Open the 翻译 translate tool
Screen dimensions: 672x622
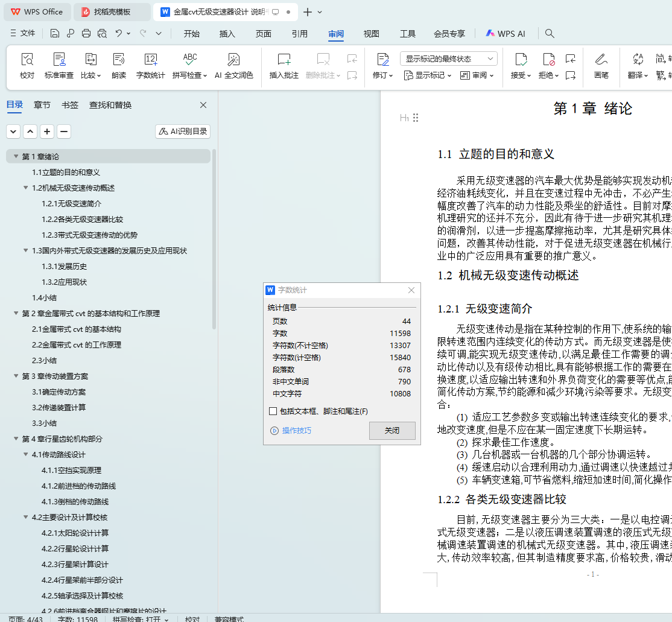638,66
